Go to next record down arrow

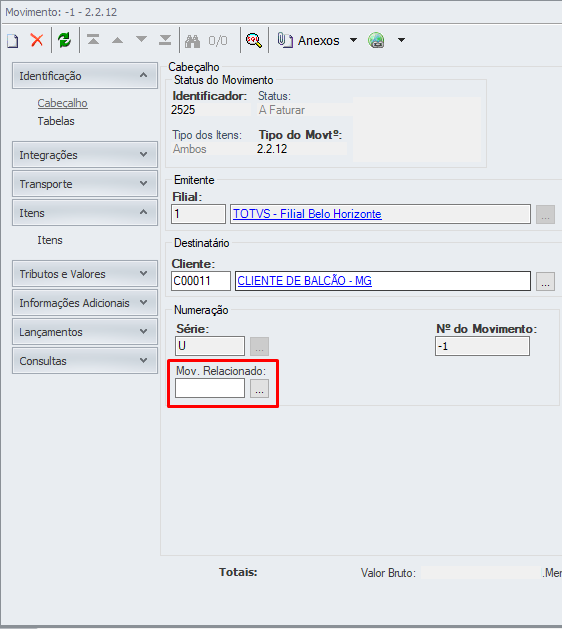pyautogui.click(x=141, y=39)
